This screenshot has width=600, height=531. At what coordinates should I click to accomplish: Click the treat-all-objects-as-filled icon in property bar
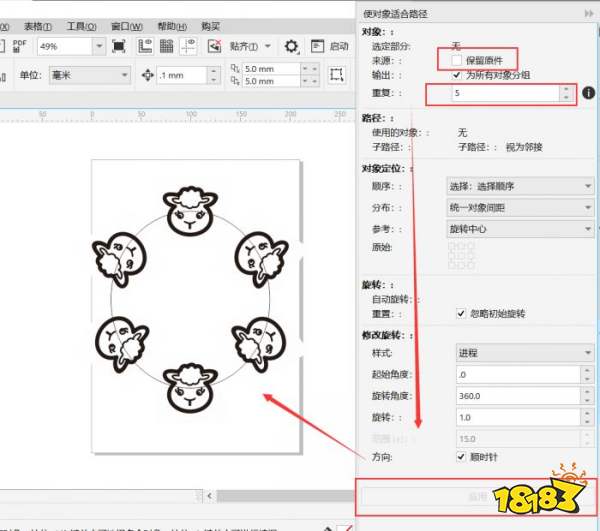point(337,74)
